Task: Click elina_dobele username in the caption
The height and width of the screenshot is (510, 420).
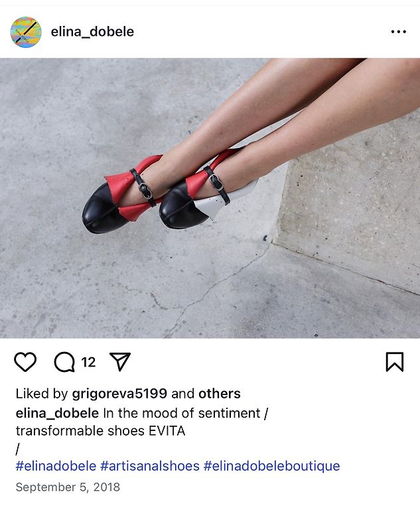Action: tap(57, 413)
